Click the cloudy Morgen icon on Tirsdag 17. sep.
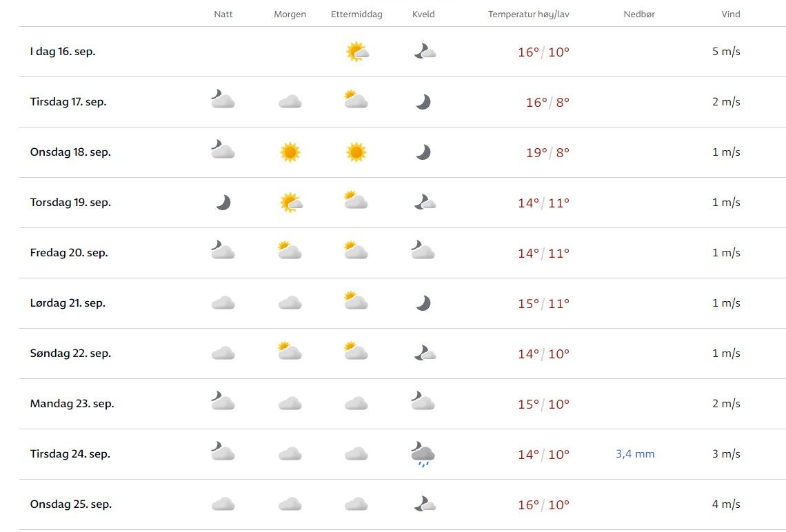This screenshot has height=532, width=786. coord(290,102)
